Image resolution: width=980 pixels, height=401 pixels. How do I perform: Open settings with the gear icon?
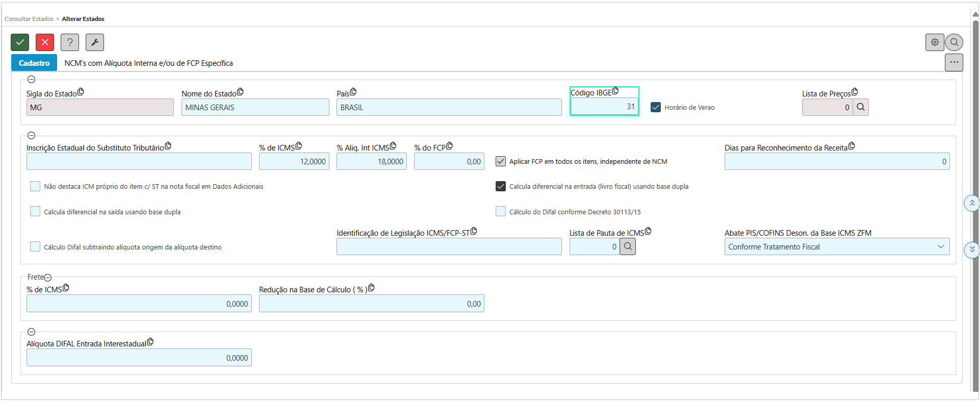coord(935,42)
